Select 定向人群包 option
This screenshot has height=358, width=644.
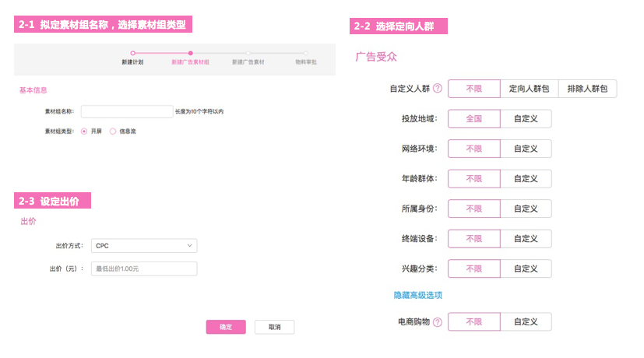point(530,89)
